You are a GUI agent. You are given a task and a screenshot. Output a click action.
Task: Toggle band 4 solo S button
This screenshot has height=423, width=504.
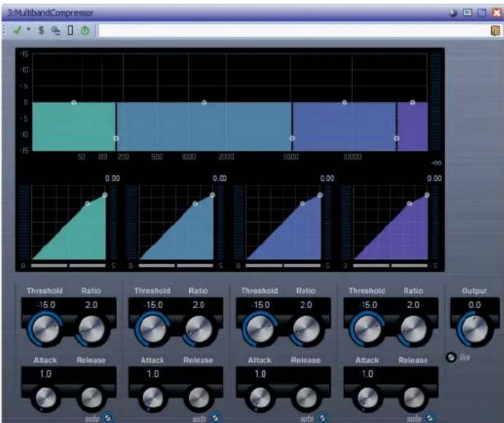pos(435,266)
